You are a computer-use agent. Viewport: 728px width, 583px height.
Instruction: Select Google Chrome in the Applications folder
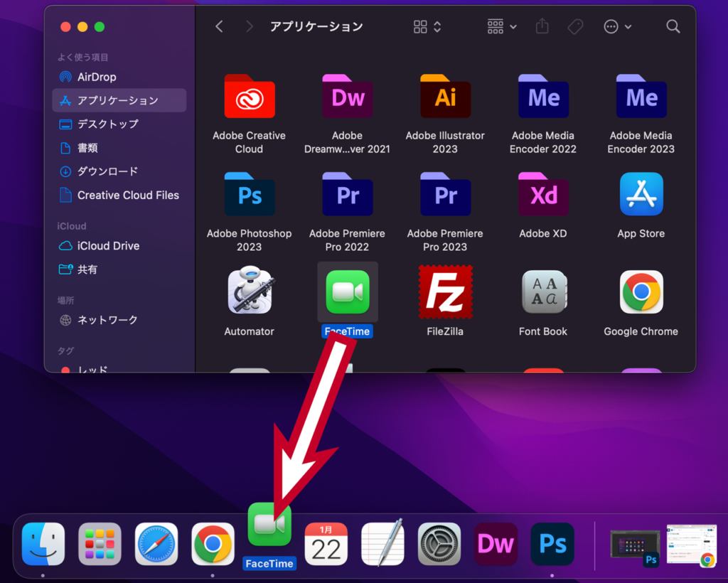pos(641,291)
